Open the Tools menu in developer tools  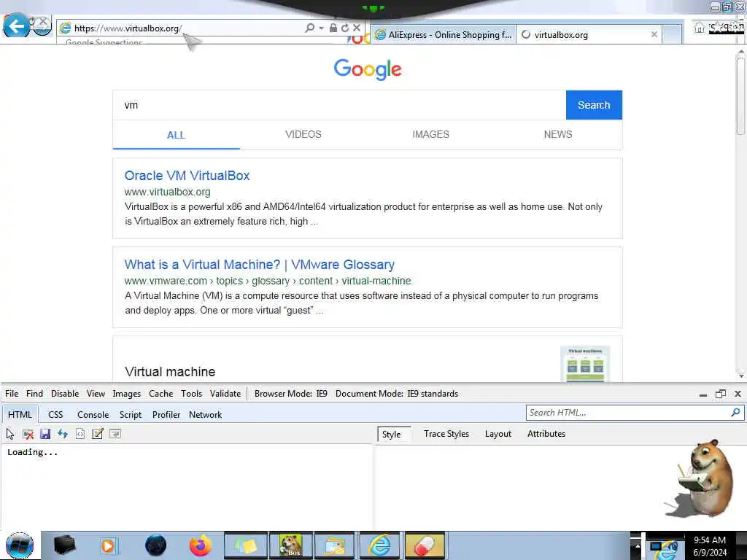coord(192,394)
